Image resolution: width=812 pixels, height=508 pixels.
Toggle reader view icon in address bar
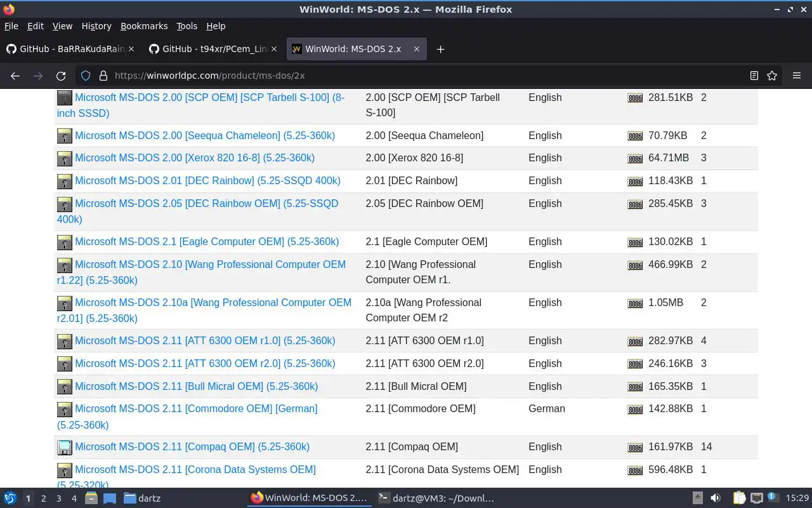754,76
